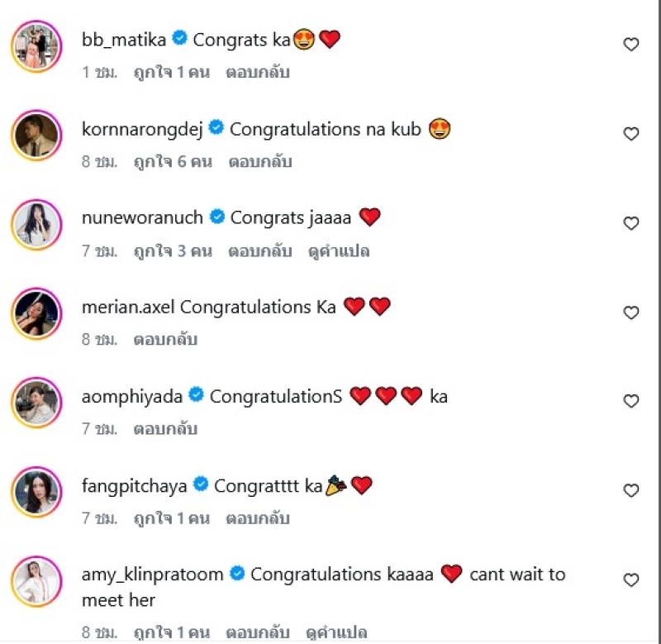Screen dimensions: 661x644
Task: Open amy_klinpratoom's profile avatar
Action: 36,582
